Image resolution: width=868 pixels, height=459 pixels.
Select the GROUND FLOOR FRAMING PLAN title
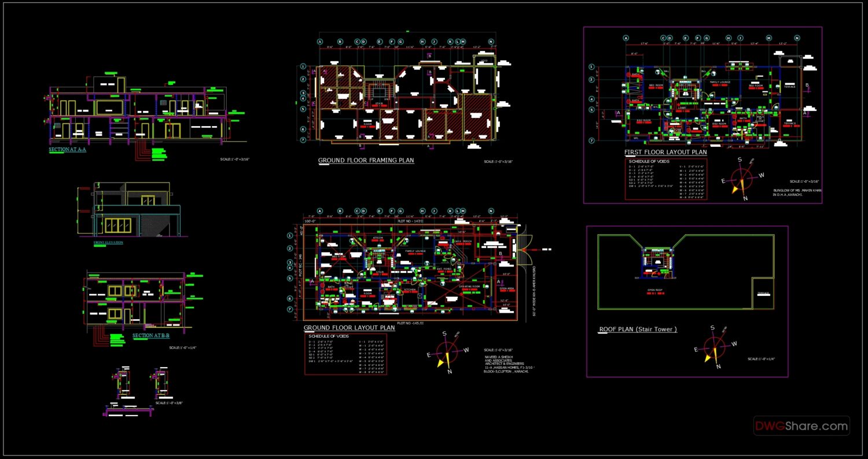click(366, 160)
